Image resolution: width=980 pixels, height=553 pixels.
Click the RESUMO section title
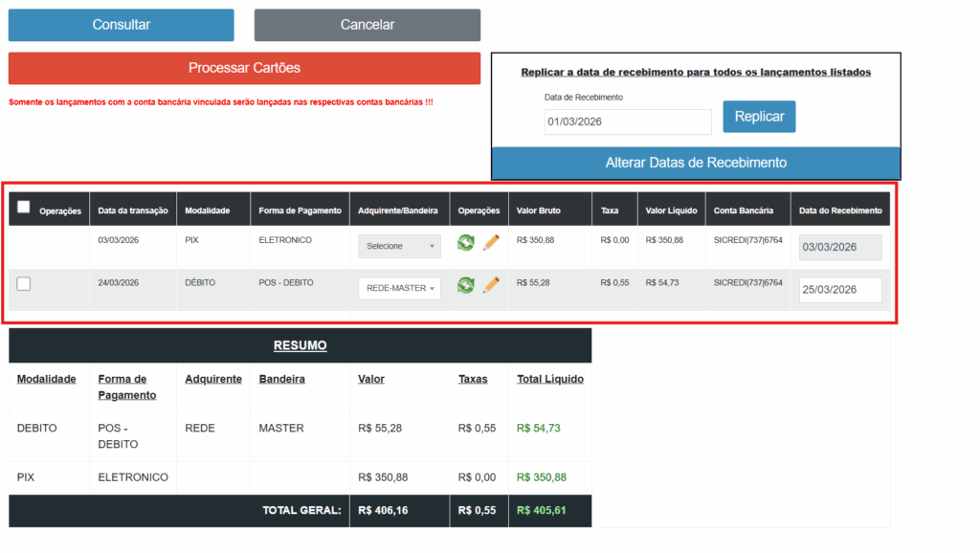click(300, 345)
